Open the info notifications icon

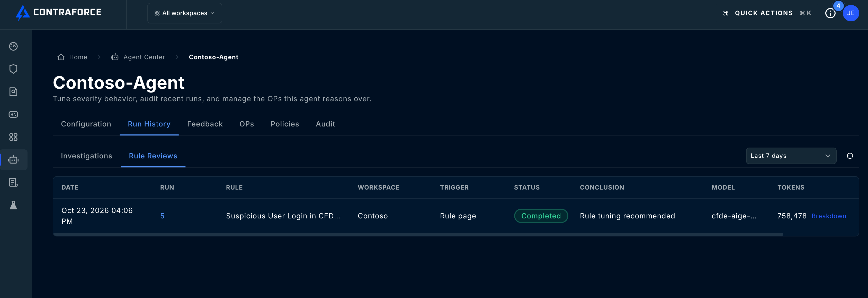pos(830,13)
